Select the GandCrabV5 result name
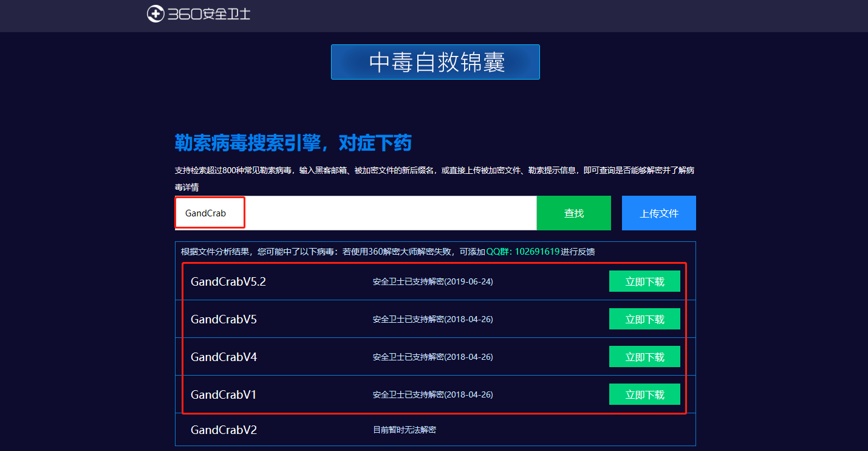The height and width of the screenshot is (451, 868). 224,320
